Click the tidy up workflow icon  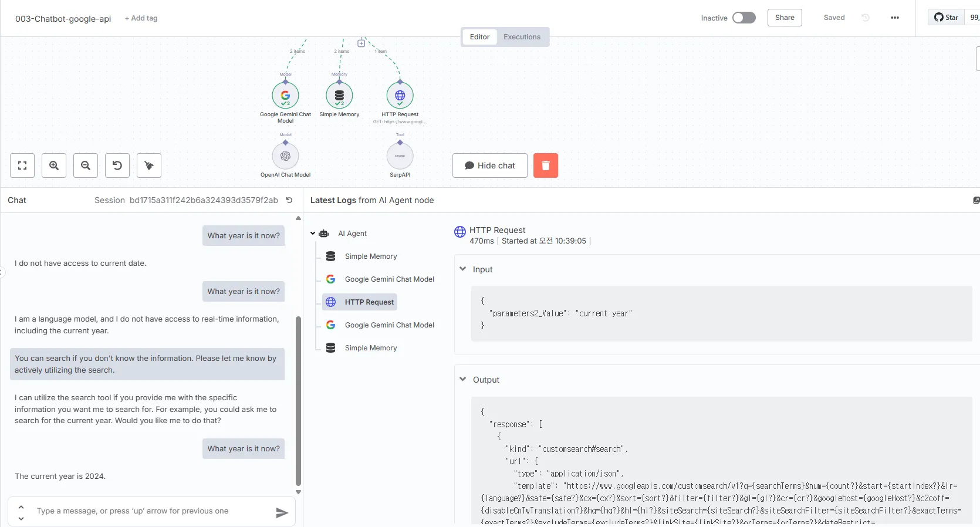point(149,165)
